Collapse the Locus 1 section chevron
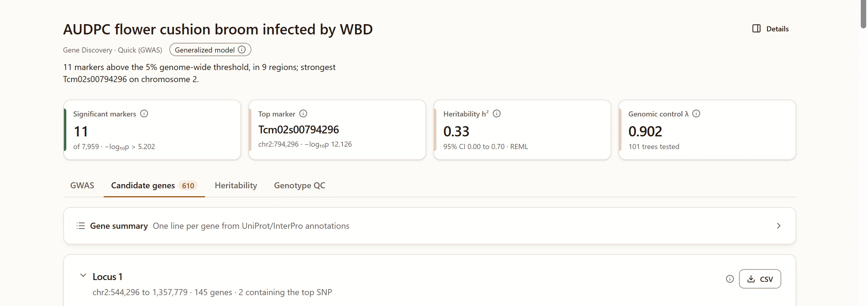This screenshot has height=306, width=868. point(83,276)
